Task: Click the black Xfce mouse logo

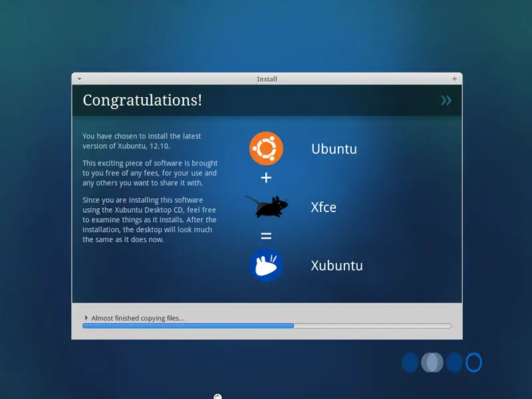Action: click(x=267, y=206)
